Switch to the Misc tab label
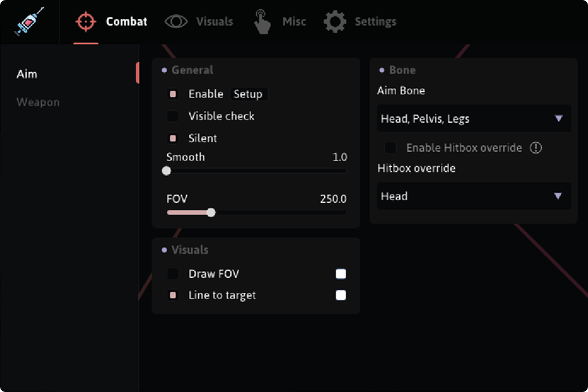The image size is (588, 392). pos(294,22)
